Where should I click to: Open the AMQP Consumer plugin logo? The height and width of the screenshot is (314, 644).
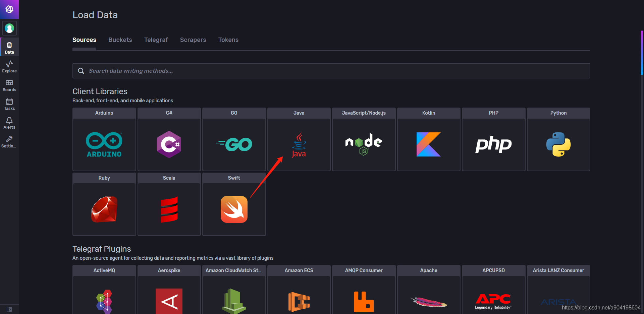[x=364, y=302]
